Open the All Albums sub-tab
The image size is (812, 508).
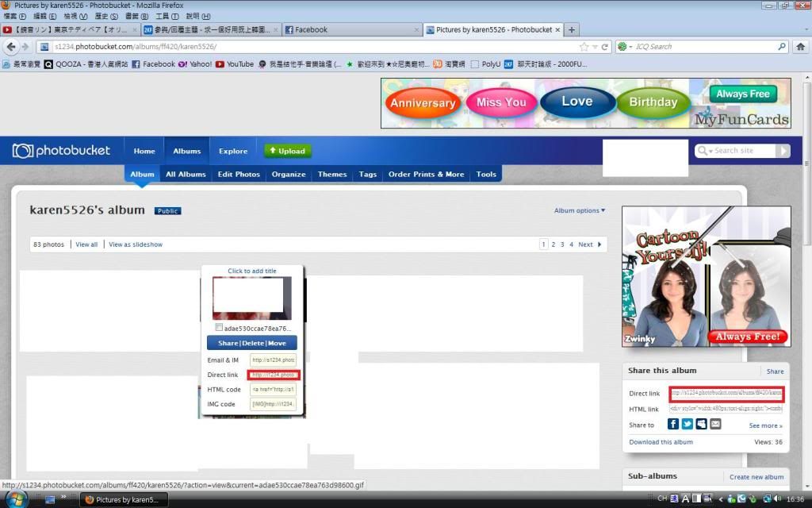click(186, 174)
